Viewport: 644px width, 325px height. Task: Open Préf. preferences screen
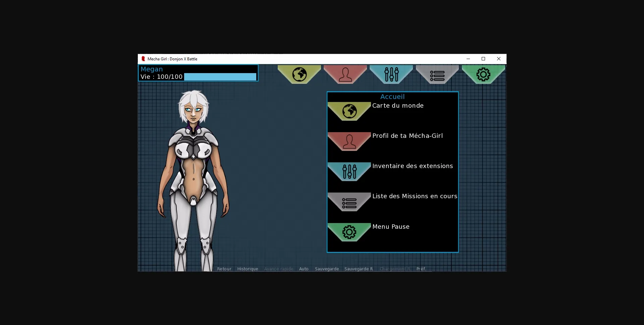click(421, 269)
